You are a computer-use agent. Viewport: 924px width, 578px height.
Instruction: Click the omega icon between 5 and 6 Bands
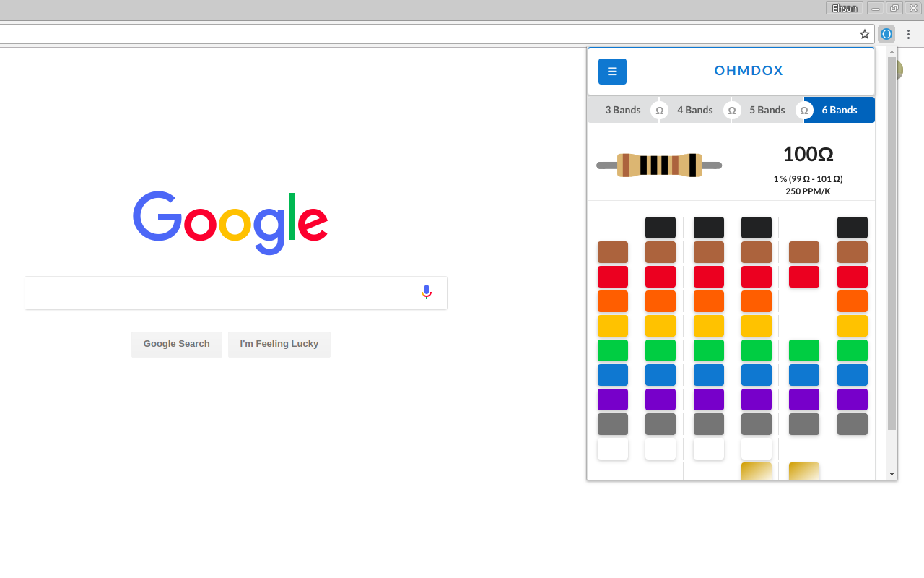pyautogui.click(x=804, y=111)
